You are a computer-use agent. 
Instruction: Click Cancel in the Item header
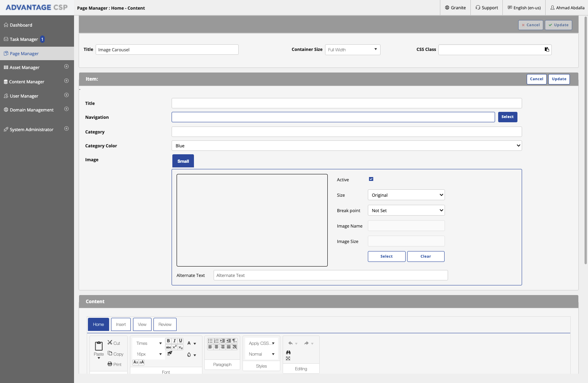click(x=536, y=79)
